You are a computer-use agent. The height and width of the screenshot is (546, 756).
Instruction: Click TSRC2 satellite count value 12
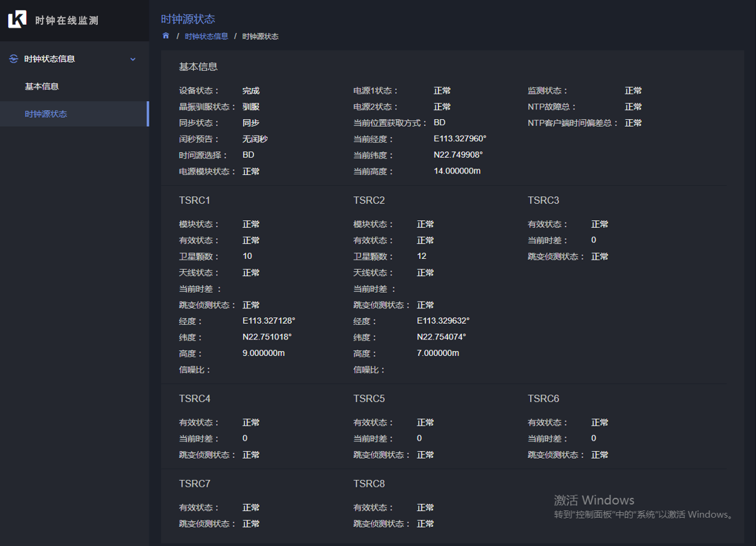[421, 256]
